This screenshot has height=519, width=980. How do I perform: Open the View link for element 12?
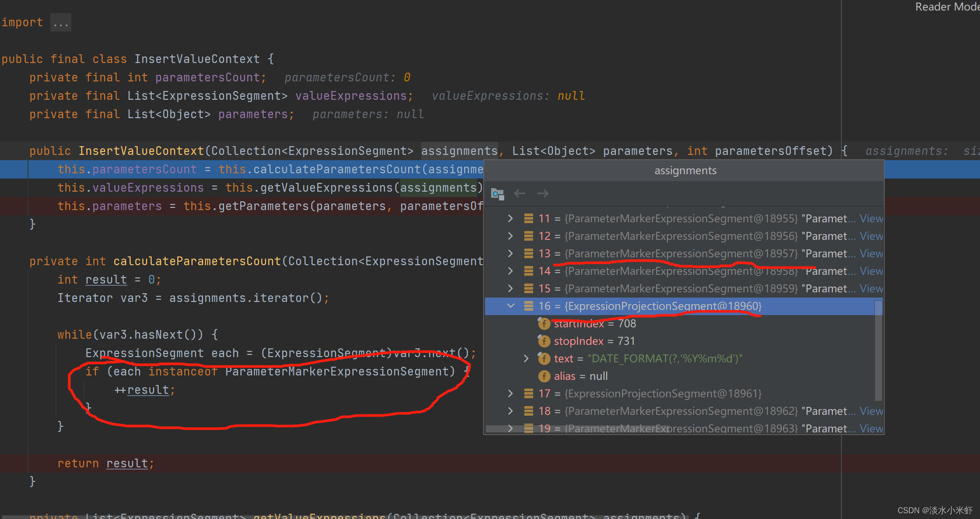(x=871, y=236)
